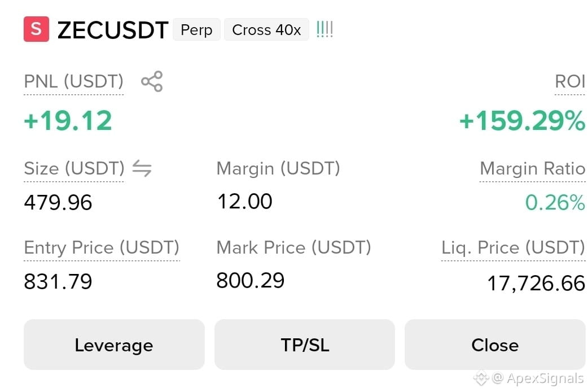Tap the Cross 40x margin mode tag
588x392 pixels.
coord(266,30)
